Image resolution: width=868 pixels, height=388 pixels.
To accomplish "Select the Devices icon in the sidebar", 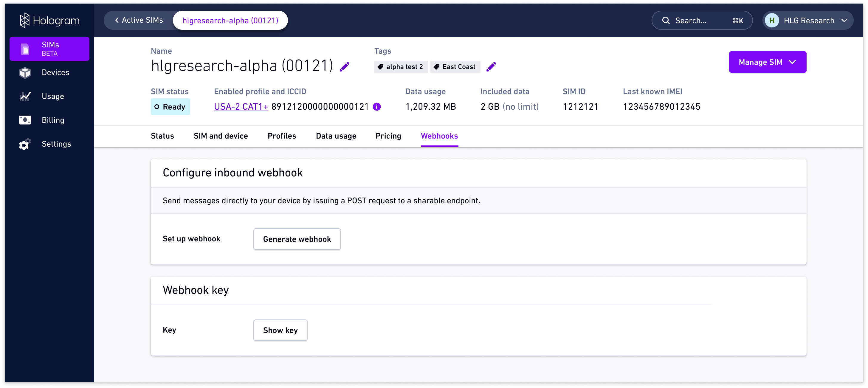I will click(25, 73).
